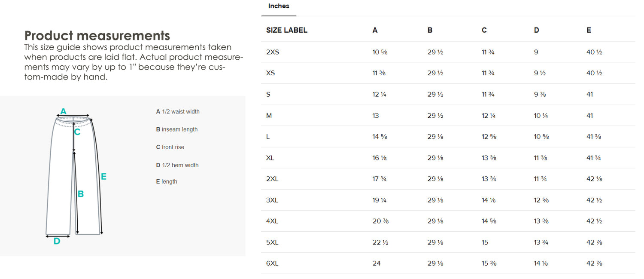The width and height of the screenshot is (644, 279).
Task: Click the 1/2 hem width legend
Action: (x=177, y=165)
